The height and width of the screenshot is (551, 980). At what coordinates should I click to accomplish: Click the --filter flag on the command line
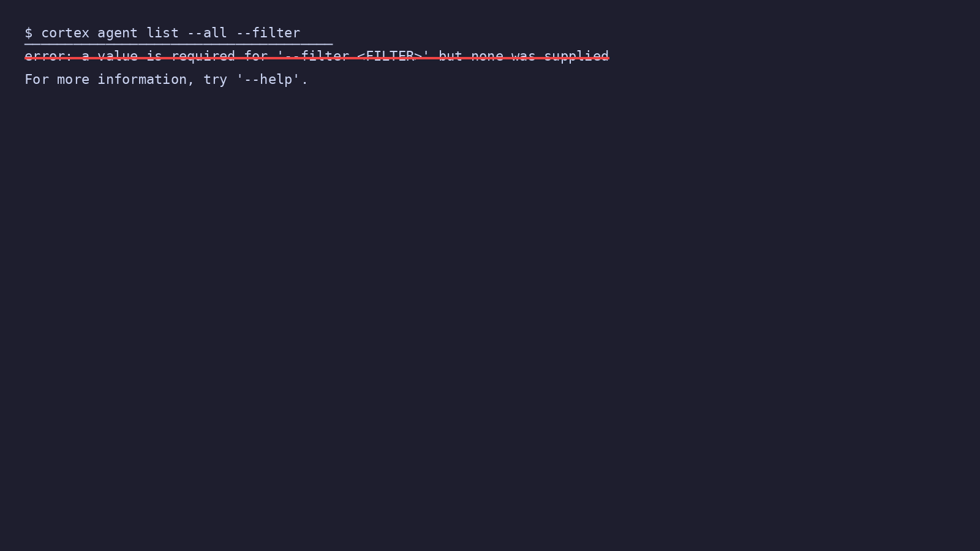point(268,33)
